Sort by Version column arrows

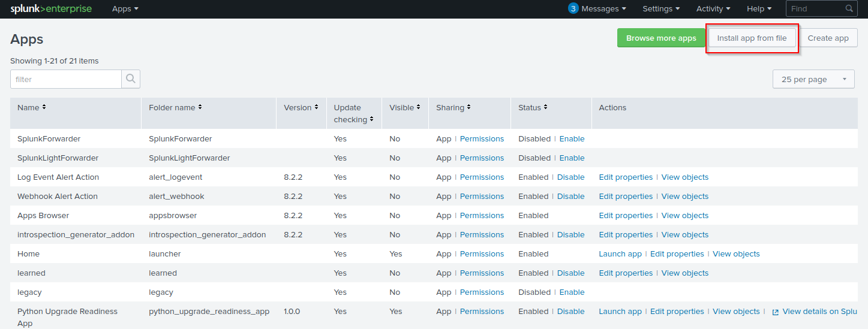(x=316, y=107)
